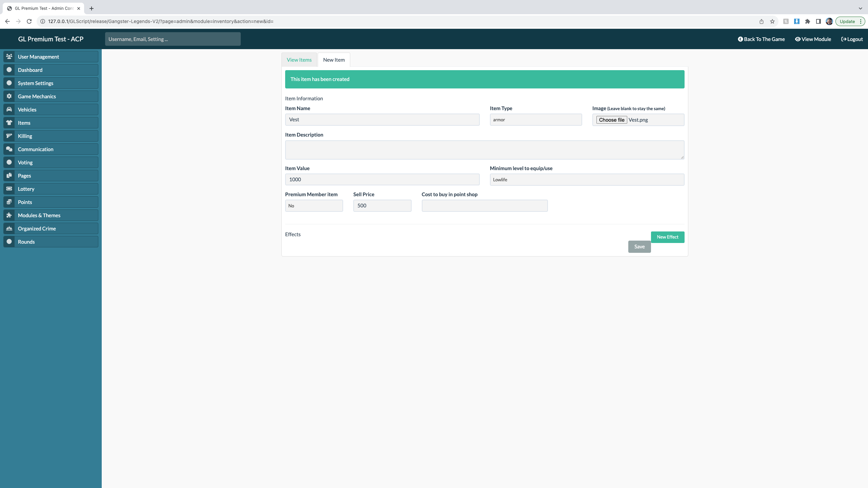The width and height of the screenshot is (868, 488).
Task: Click the New Effect button
Action: 667,237
